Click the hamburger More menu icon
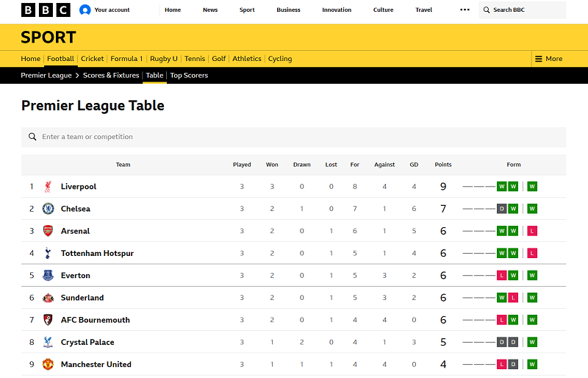Viewport: 588px width, 378px height. coord(539,59)
